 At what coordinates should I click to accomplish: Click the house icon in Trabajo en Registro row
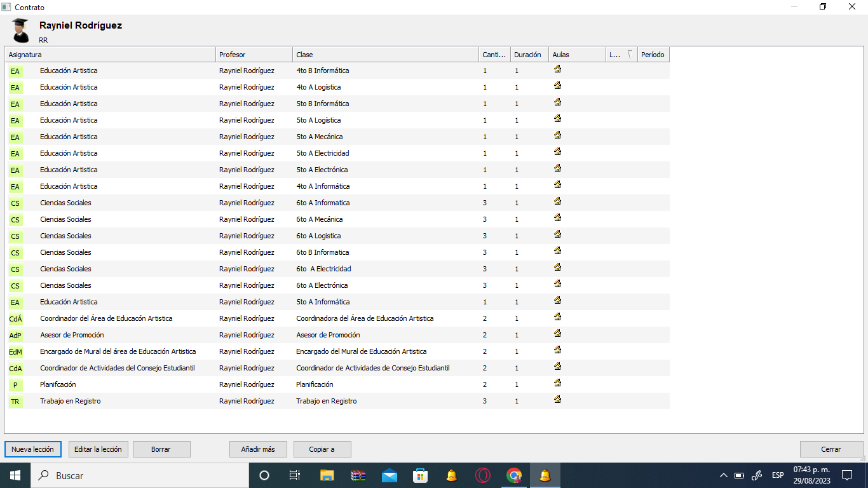(558, 400)
